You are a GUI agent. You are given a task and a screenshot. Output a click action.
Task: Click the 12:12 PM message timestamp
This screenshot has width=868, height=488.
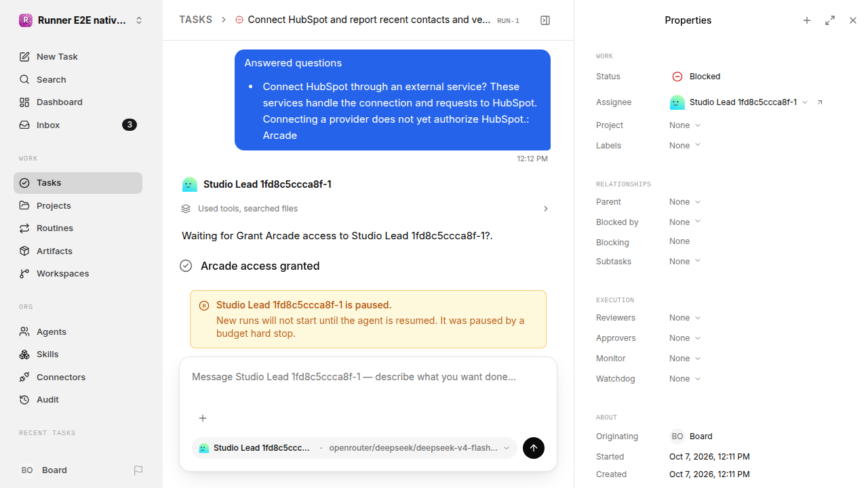[x=532, y=159]
